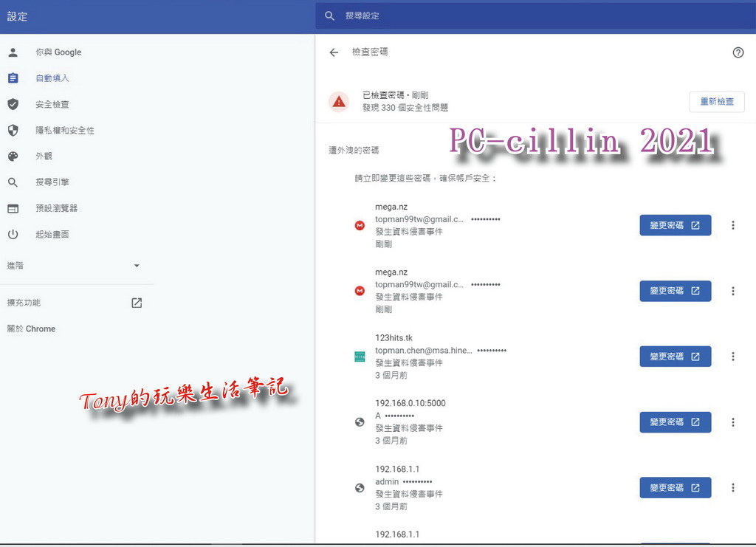
Task: Expand the 進階 section arrow
Action: (x=137, y=266)
